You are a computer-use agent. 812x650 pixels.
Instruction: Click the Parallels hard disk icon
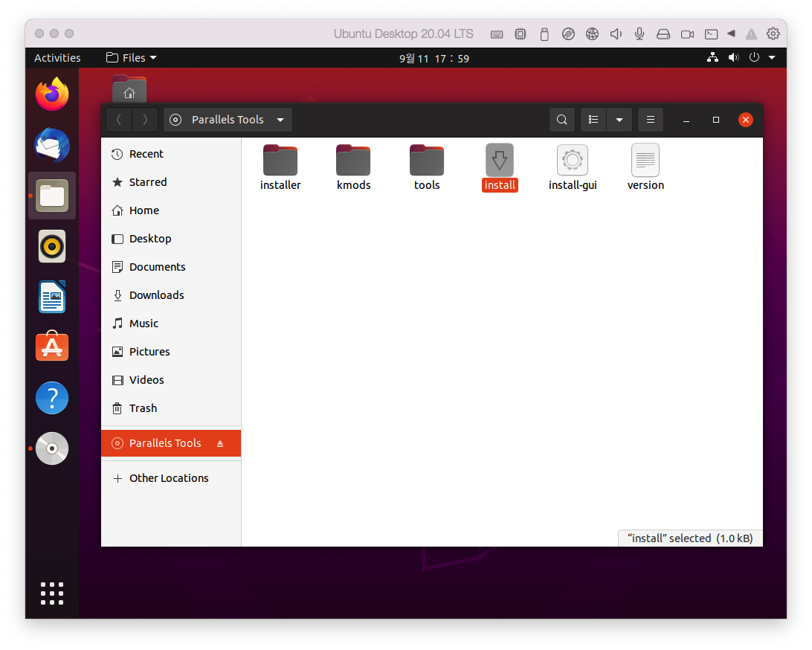tap(663, 34)
